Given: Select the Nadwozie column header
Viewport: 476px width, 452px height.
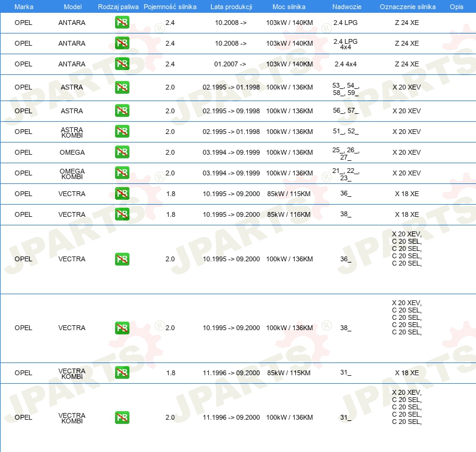Looking at the screenshot, I should click(x=345, y=6).
